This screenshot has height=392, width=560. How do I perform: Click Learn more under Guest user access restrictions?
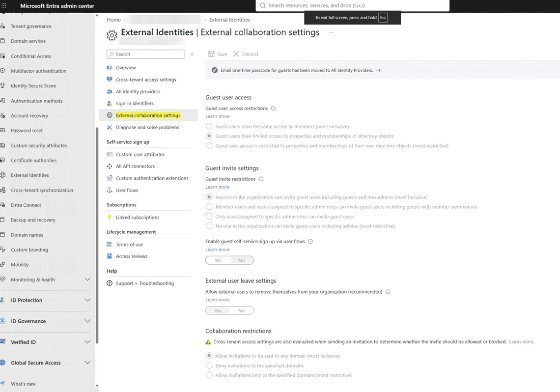[218, 116]
